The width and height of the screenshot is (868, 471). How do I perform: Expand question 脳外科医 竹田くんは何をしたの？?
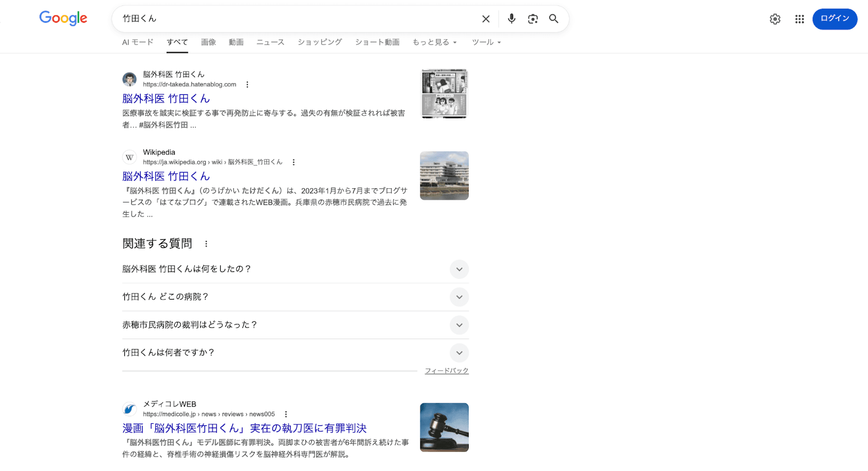coord(295,269)
